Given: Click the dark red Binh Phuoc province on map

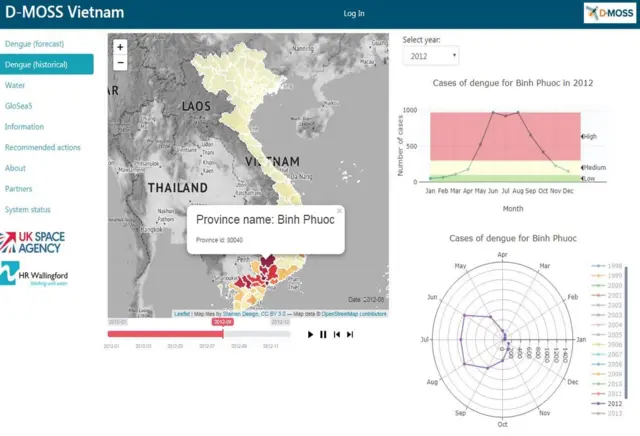Looking at the screenshot, I should click(x=268, y=261).
